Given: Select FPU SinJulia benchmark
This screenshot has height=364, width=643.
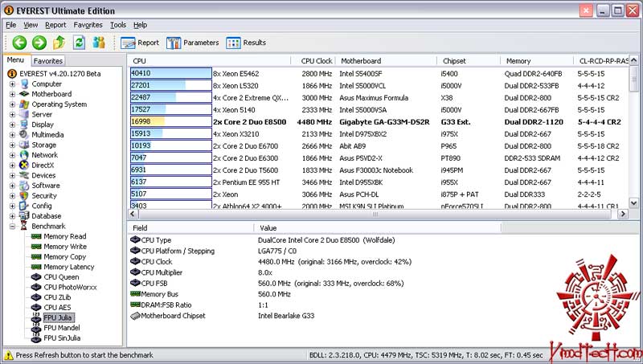Looking at the screenshot, I should pyautogui.click(x=62, y=338).
